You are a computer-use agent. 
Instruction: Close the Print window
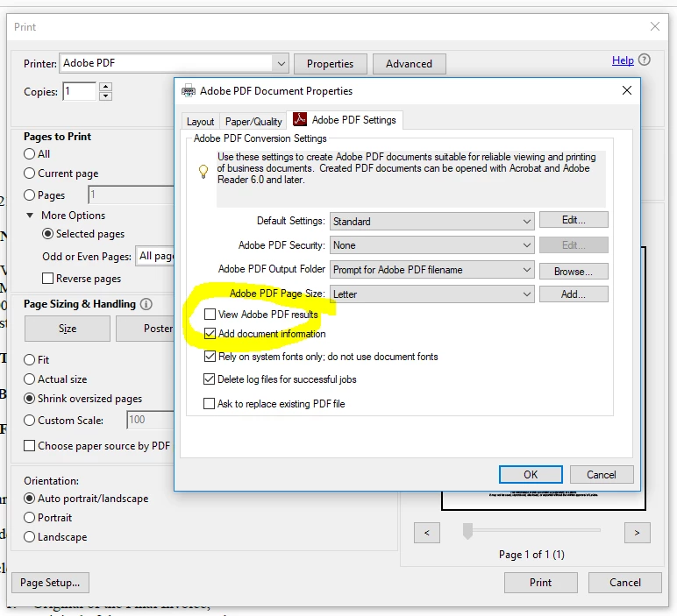[x=654, y=27]
